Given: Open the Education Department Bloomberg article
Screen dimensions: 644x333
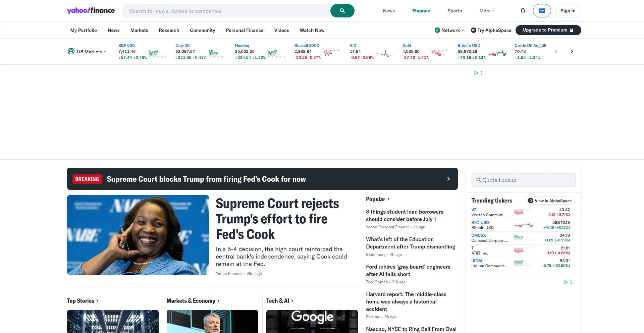Looking at the screenshot, I should pos(411,243).
